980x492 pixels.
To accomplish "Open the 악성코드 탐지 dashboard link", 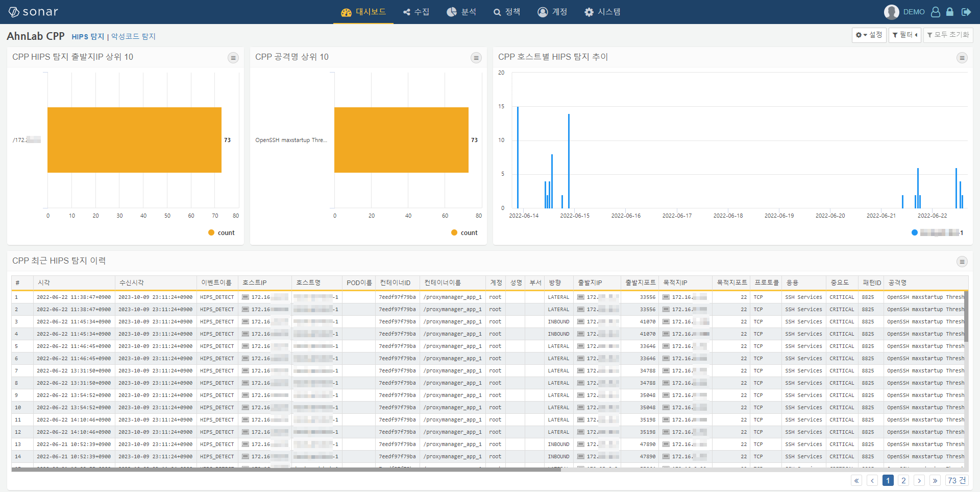I will (133, 36).
